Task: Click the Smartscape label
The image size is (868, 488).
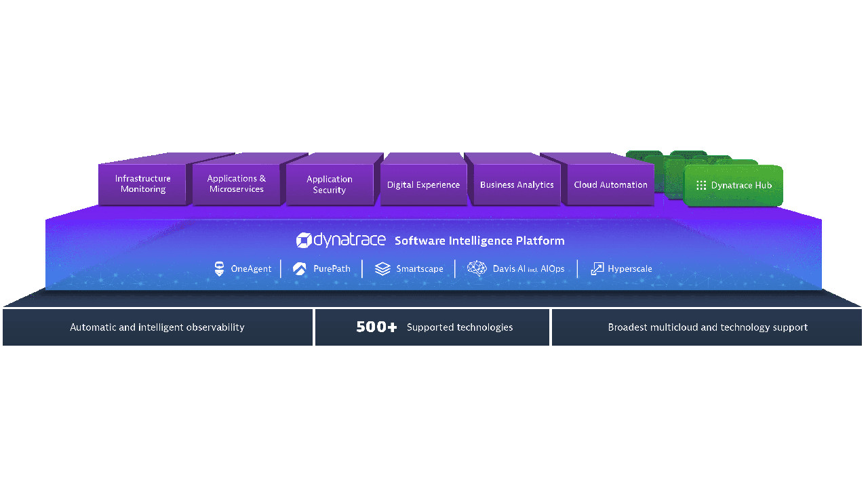Action: (x=420, y=269)
